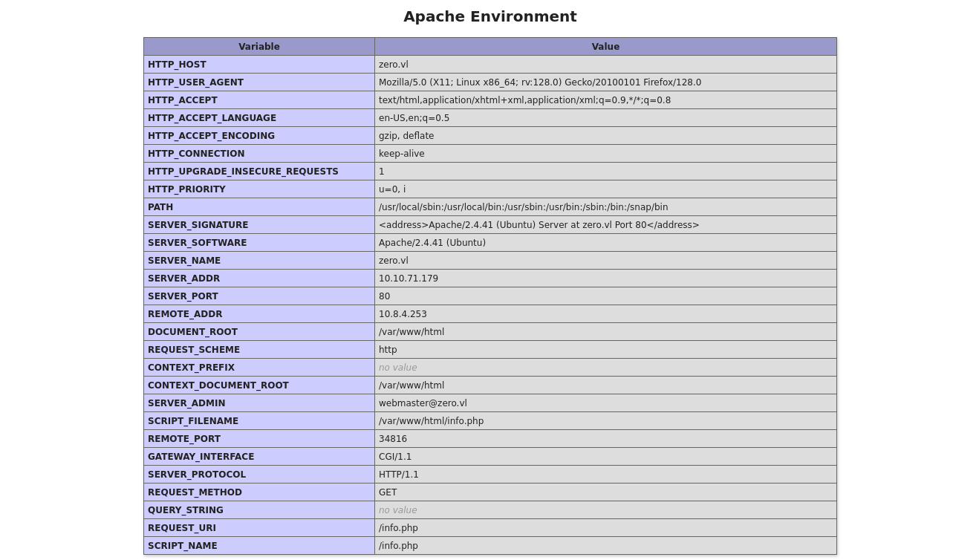Select the remote port value 34816
Viewport: 979px width, 560px height.
(x=393, y=439)
